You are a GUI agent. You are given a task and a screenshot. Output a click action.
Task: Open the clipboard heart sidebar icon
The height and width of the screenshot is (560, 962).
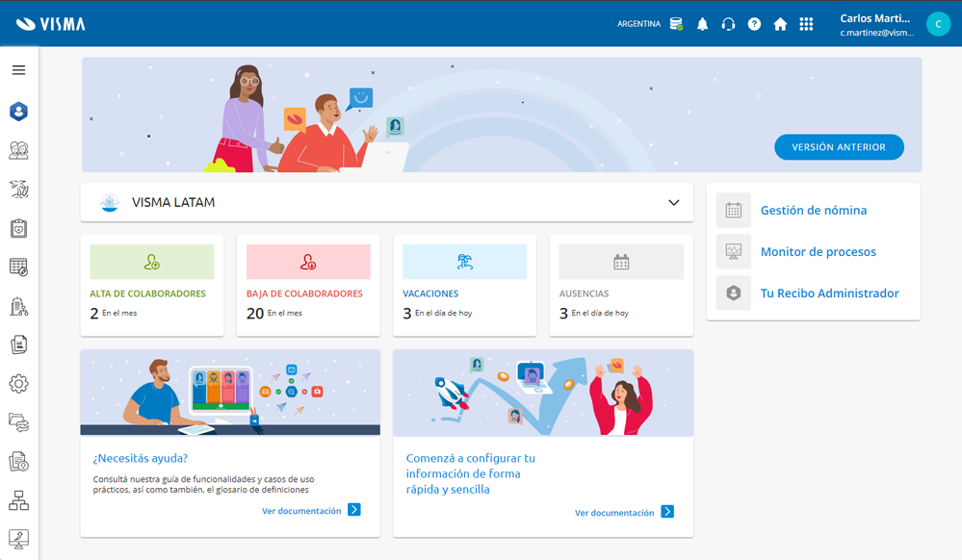[x=19, y=228]
